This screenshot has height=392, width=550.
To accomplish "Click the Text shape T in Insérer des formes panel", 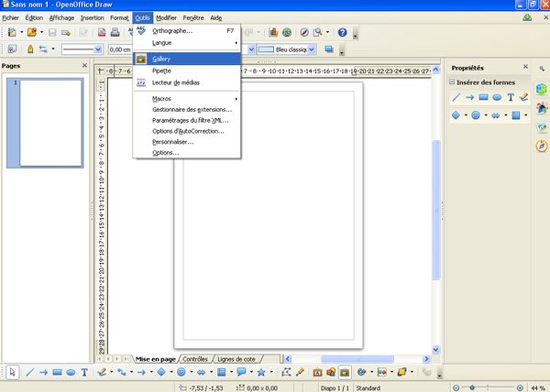I will pos(511,97).
